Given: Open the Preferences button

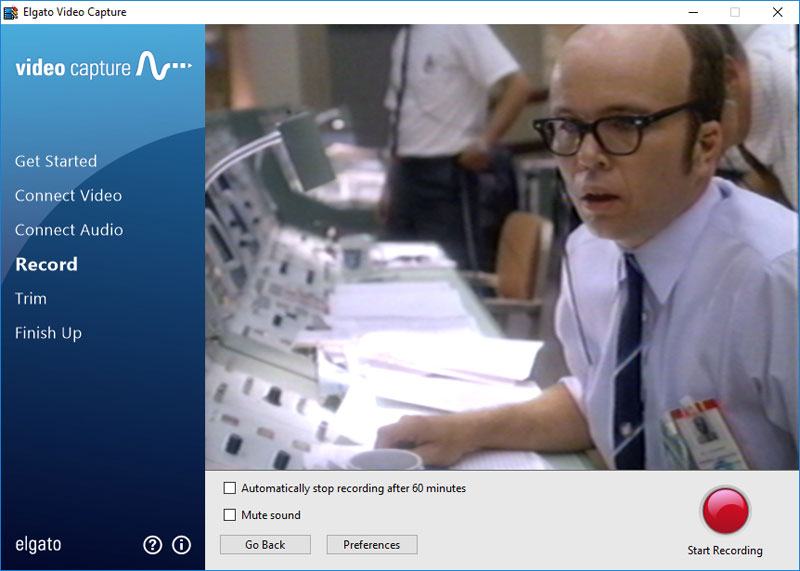Looking at the screenshot, I should pos(372,544).
